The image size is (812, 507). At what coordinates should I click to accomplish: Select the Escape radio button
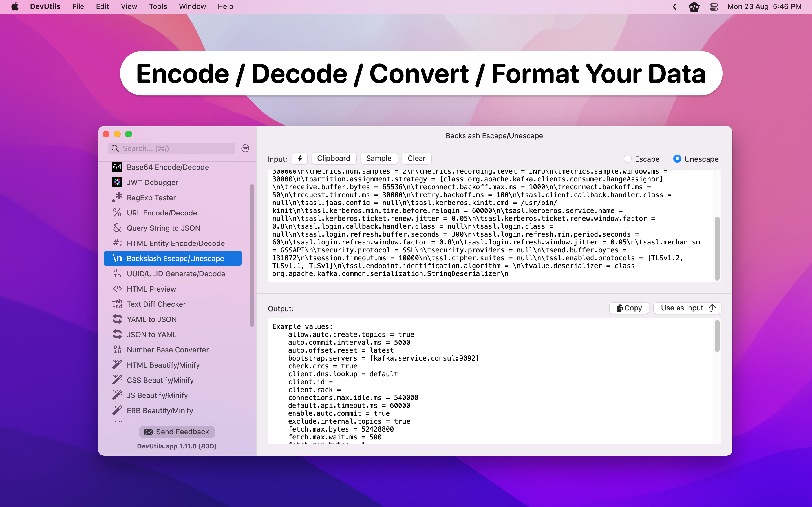point(627,159)
